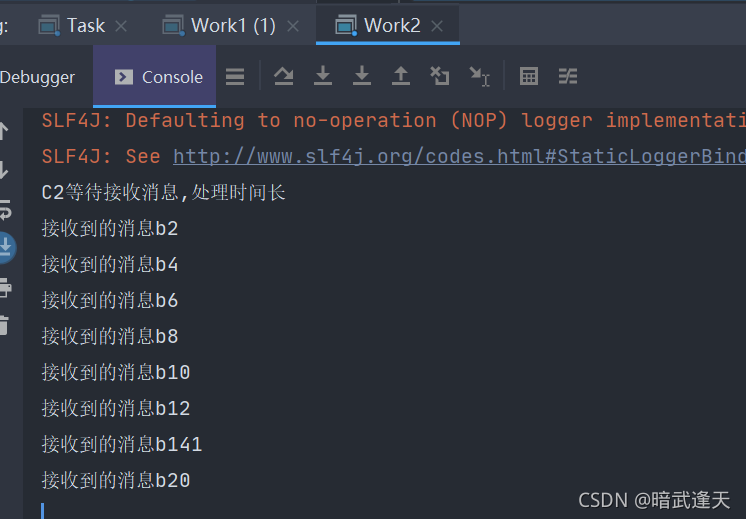Viewport: 746px width, 519px height.
Task: Clear console with the trash icon
Action: pyautogui.click(x=4, y=325)
